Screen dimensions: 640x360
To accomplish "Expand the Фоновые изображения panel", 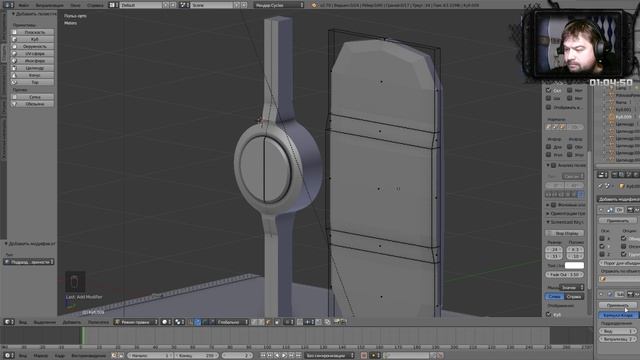I will coord(548,205).
